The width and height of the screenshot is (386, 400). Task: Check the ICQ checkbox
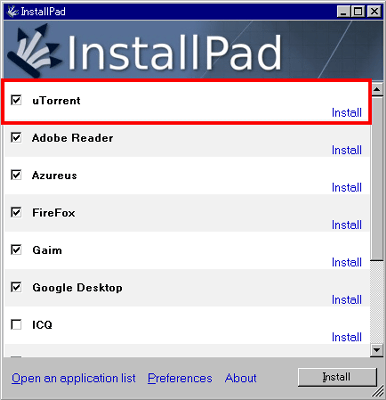16,324
